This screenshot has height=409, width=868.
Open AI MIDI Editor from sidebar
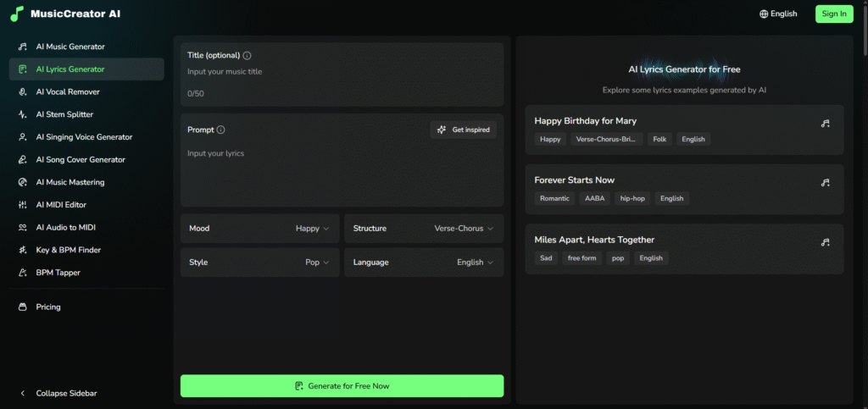[x=86, y=205]
